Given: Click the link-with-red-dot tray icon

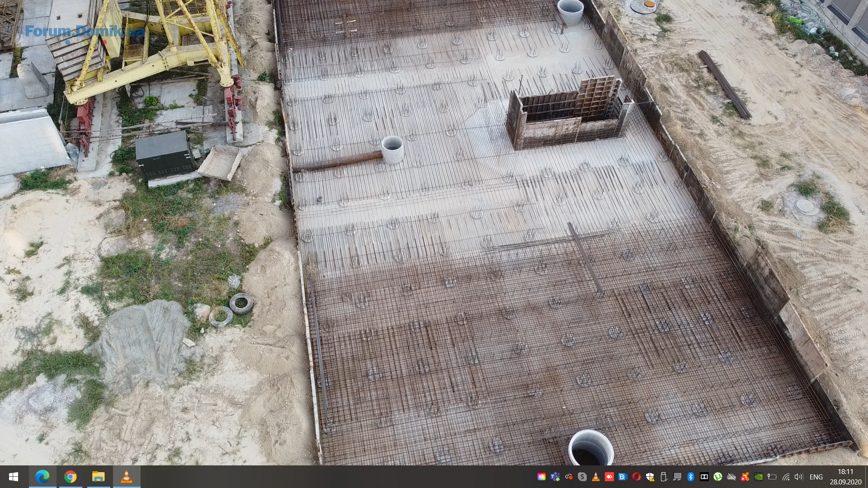Looking at the screenshot, I should tap(569, 477).
